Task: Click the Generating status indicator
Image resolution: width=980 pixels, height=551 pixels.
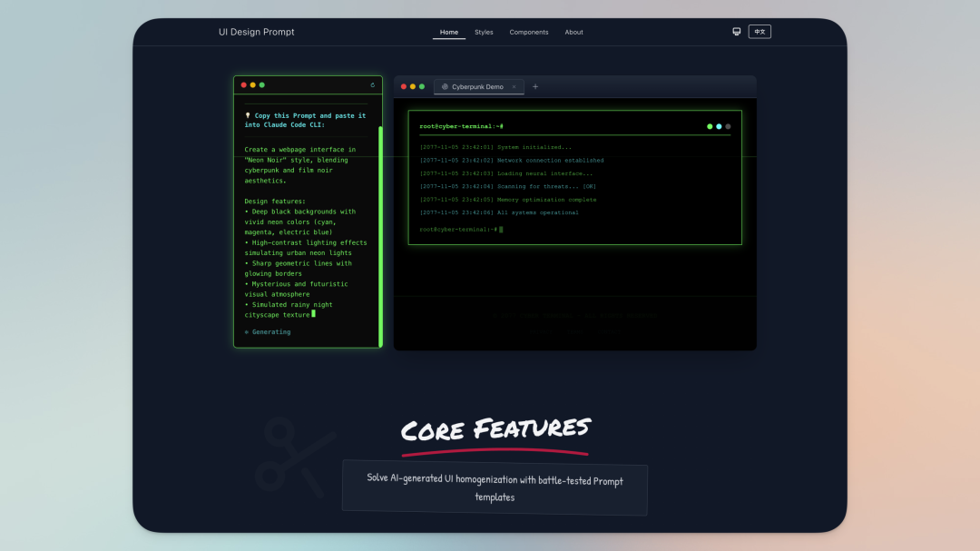Action: click(268, 332)
